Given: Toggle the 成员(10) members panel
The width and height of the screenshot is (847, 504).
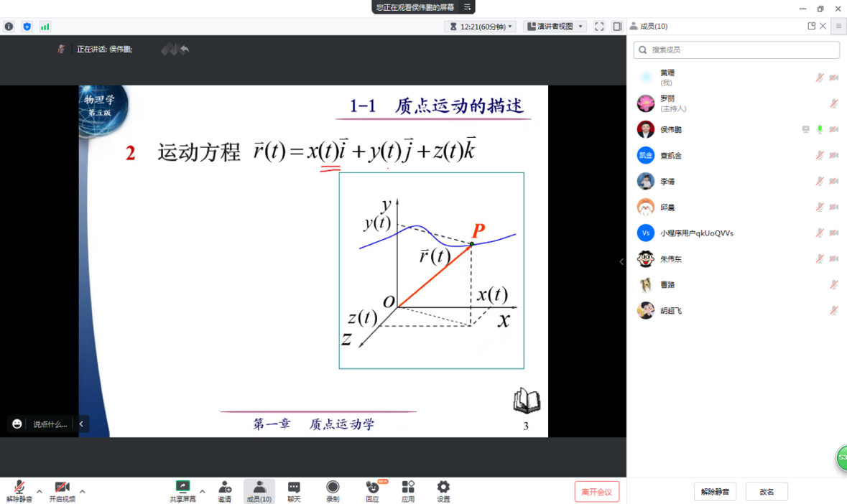Looking at the screenshot, I should click(259, 491).
